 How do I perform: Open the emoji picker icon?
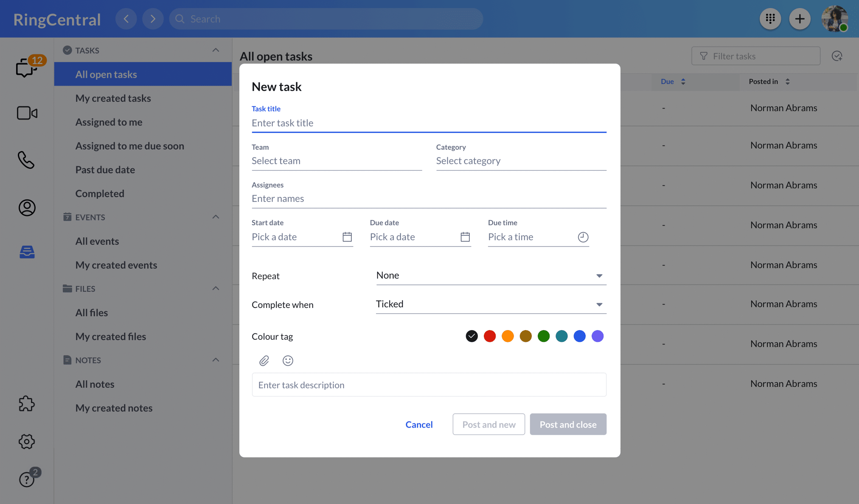[288, 361]
